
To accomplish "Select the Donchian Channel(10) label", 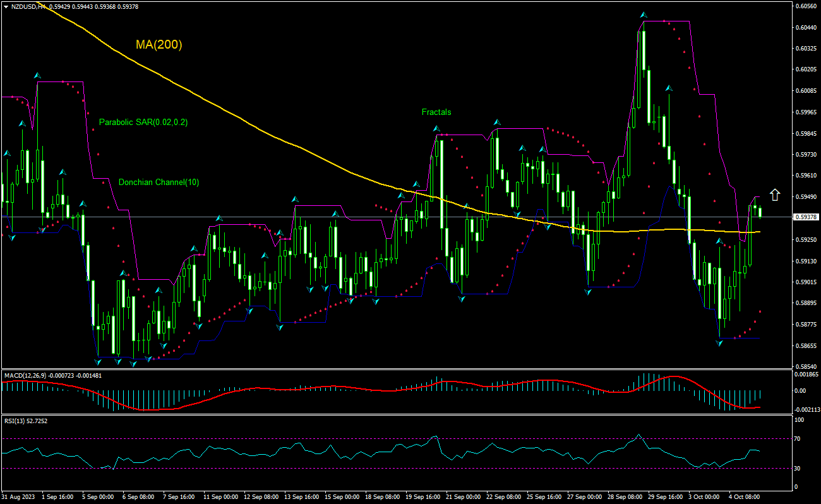I will (x=159, y=183).
